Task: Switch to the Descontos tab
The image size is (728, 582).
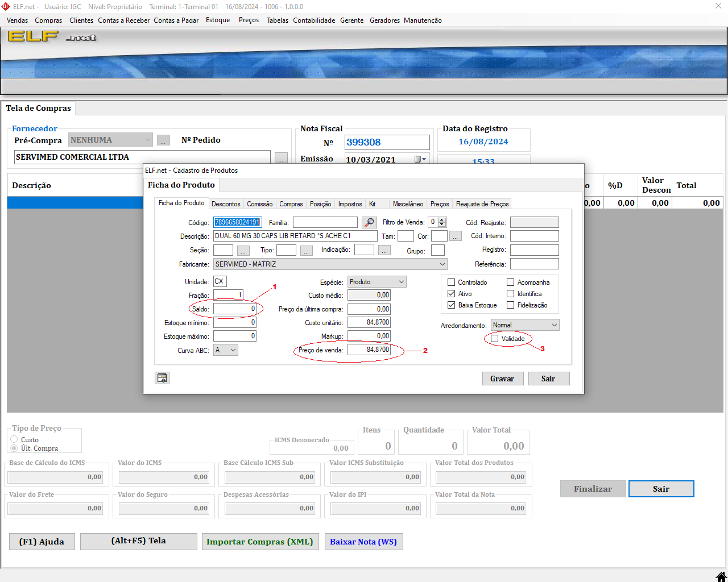Action: [x=226, y=204]
